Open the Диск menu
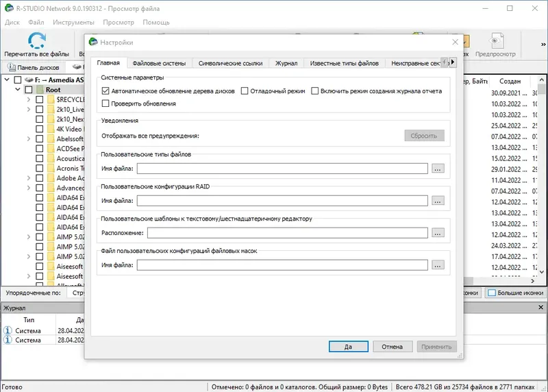The height and width of the screenshot is (392, 548). [12, 23]
